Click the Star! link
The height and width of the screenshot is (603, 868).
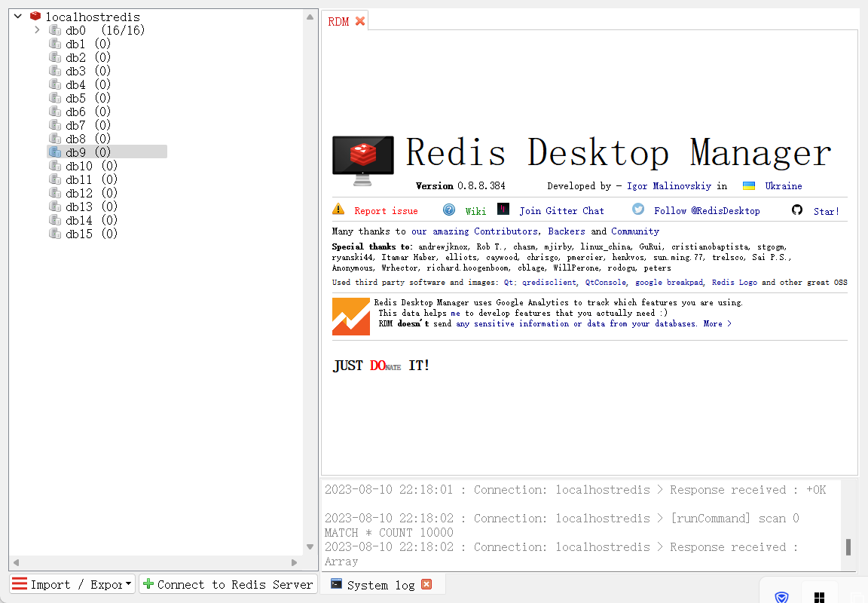826,211
